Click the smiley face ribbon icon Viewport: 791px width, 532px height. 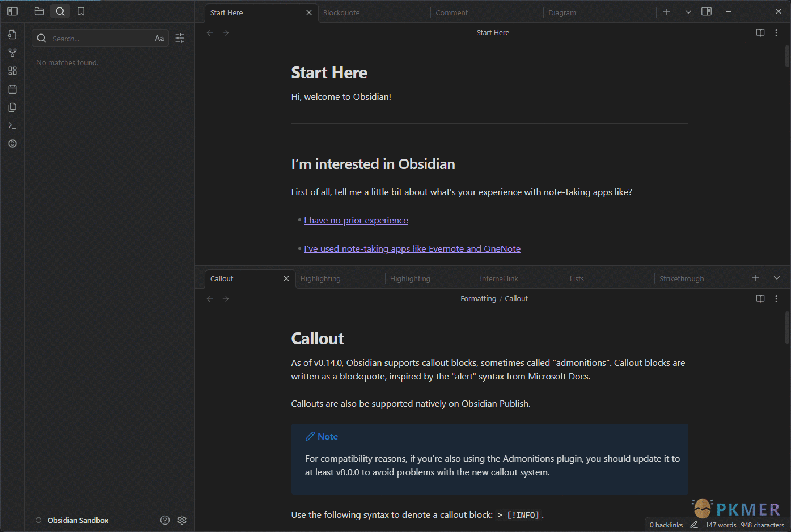click(12, 143)
